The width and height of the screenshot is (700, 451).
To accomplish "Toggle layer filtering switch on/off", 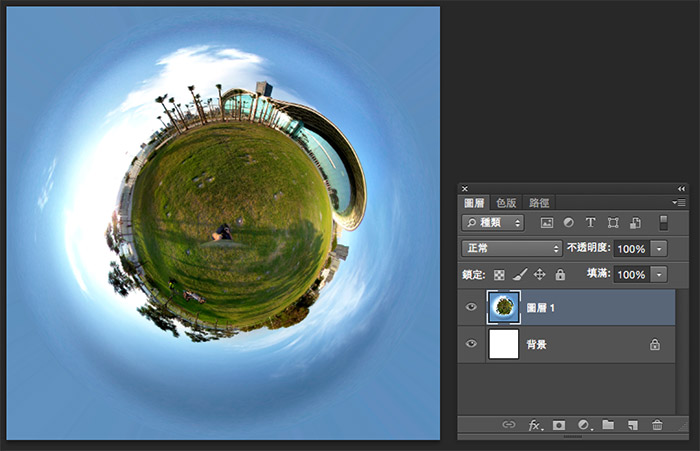I will click(663, 222).
